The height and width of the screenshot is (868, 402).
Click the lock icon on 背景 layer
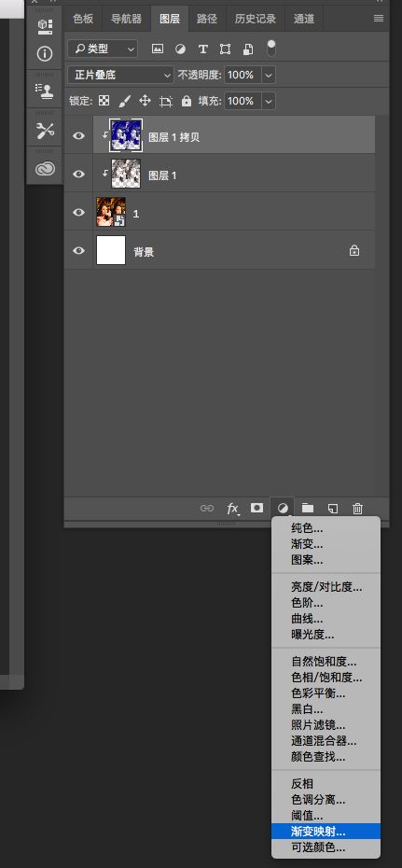click(x=354, y=251)
